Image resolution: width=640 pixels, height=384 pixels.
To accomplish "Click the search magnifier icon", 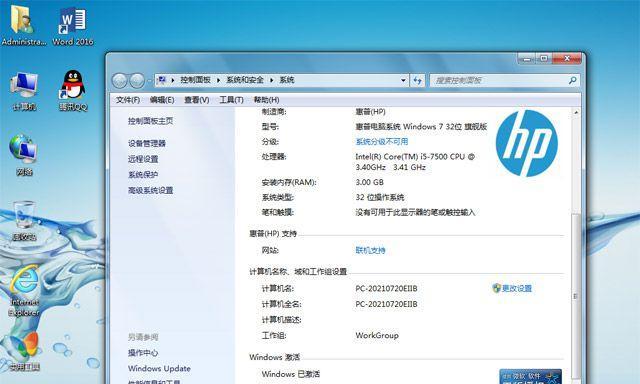I will coord(573,80).
